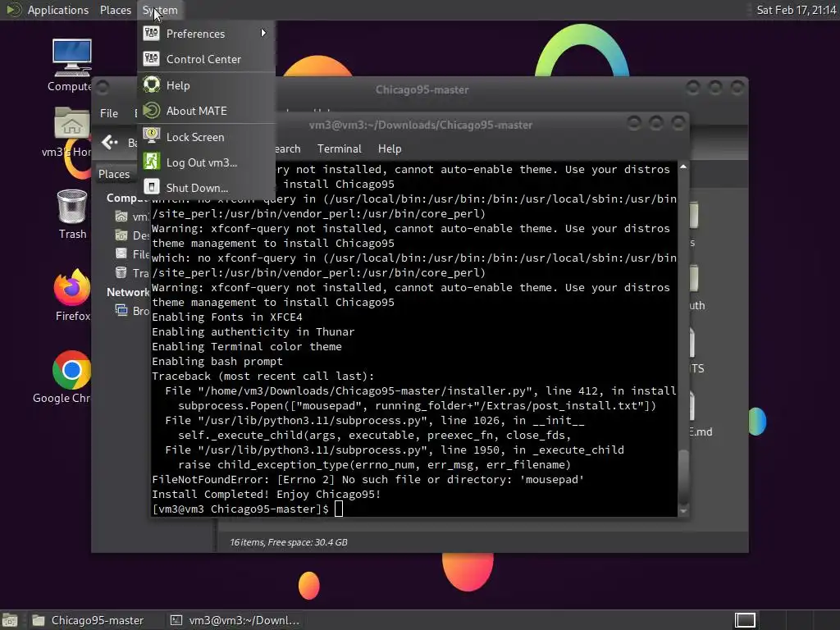Click the File System sidebar icon
Image resolution: width=840 pixels, height=630 pixels.
(121, 254)
